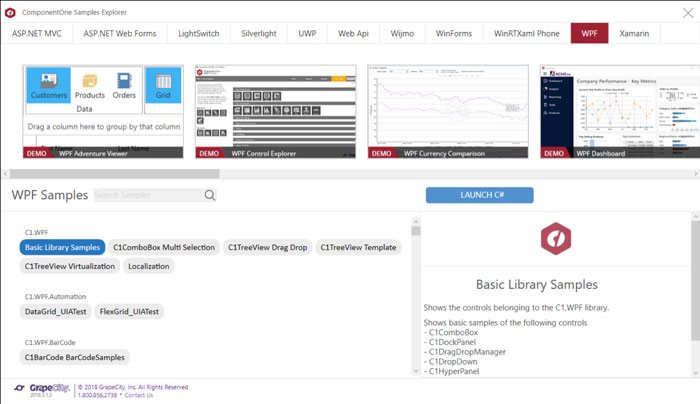
Task: Open the WPF Control Explorer demo thumbnail
Action: pyautogui.click(x=275, y=112)
